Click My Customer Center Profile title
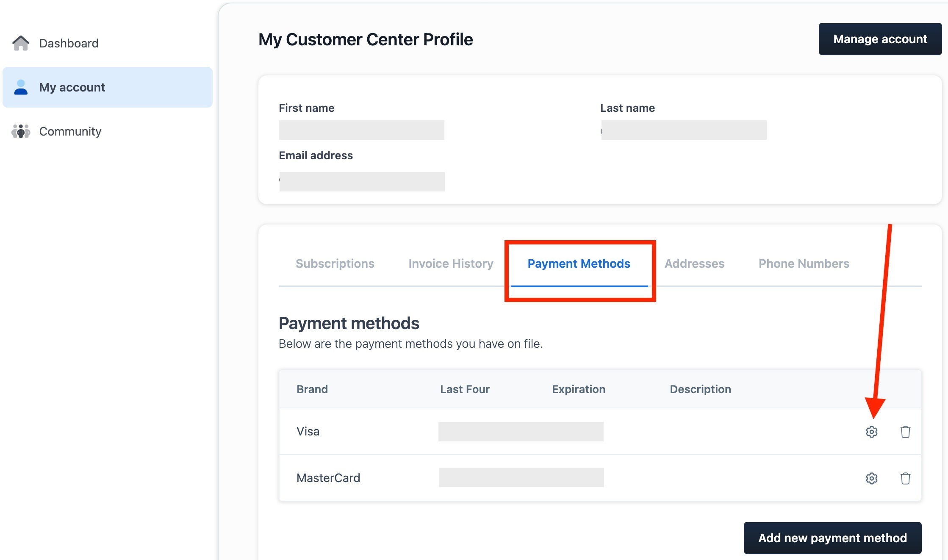The image size is (948, 560). coord(366,39)
